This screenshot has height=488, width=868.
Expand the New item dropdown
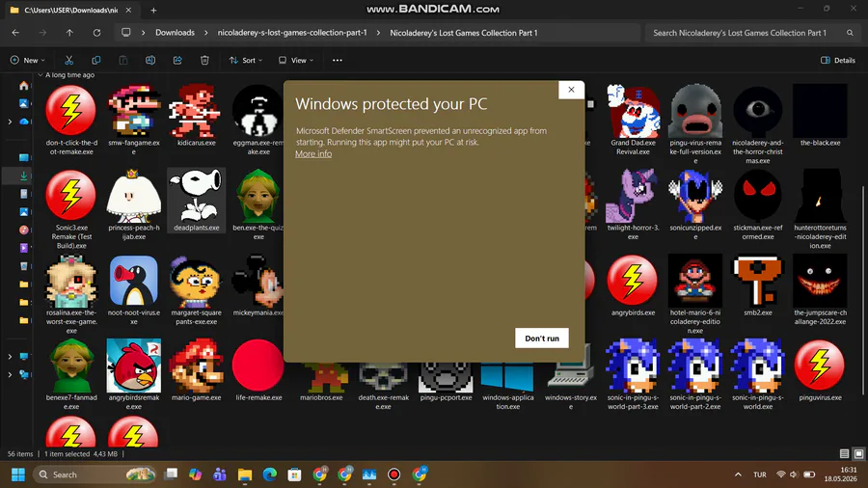tap(27, 61)
